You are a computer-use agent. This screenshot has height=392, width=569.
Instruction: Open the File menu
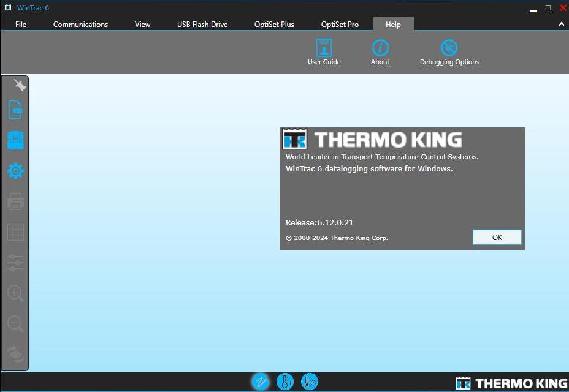[21, 24]
